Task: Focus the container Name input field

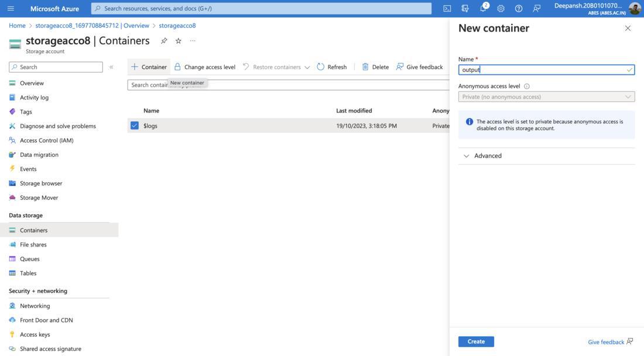Action: coord(546,70)
